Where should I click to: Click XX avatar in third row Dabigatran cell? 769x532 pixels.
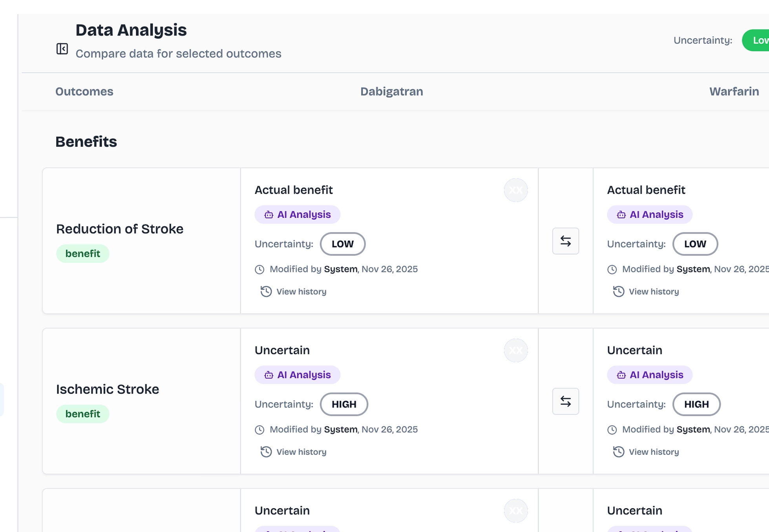[x=515, y=510]
